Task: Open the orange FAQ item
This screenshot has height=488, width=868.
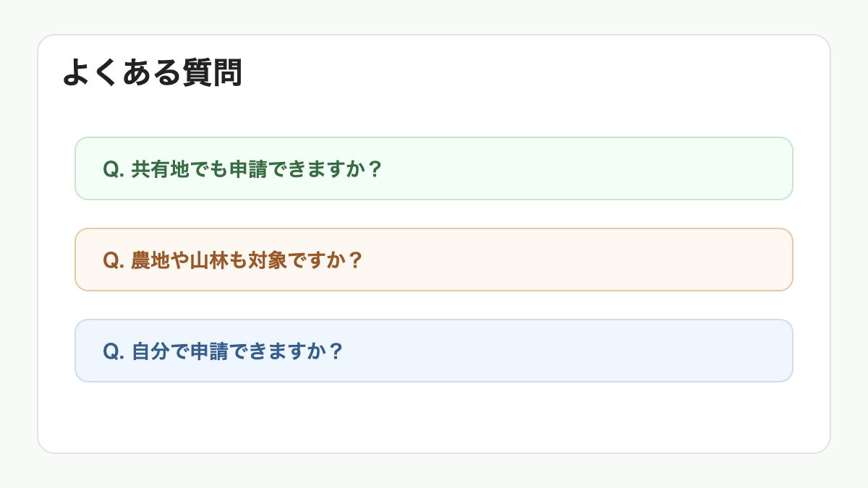Action: 434,260
